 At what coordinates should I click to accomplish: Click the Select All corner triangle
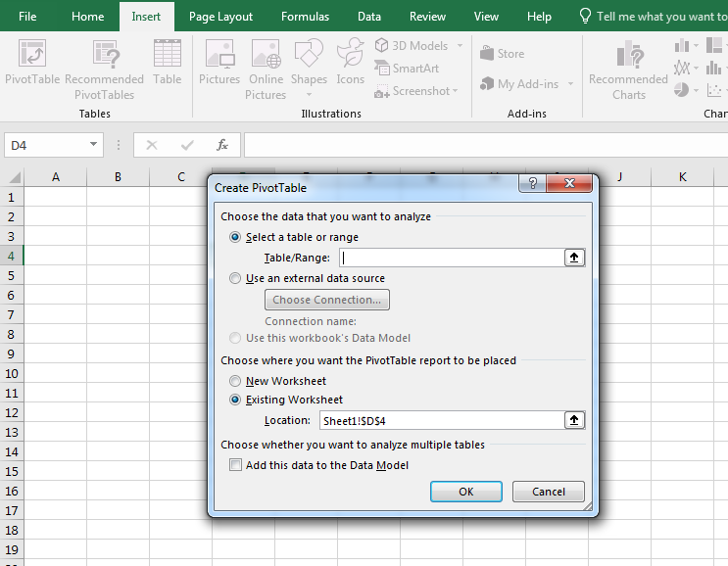tap(15, 177)
